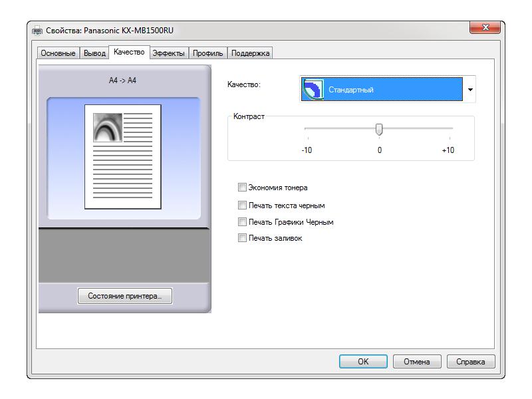Enable Экономия тонера checkbox
The height and width of the screenshot is (399, 532).
(x=242, y=188)
